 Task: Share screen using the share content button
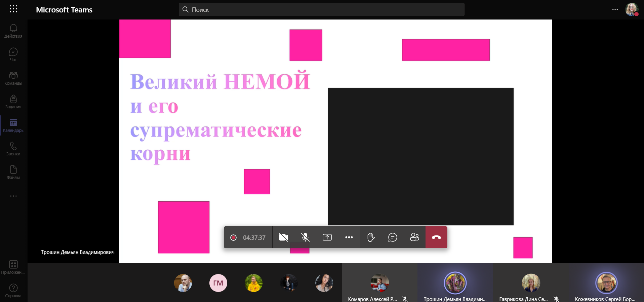click(x=327, y=237)
